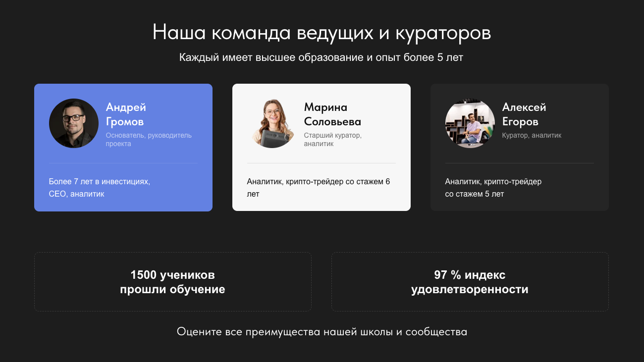Click the heading Наша команда ведущих и кураторов
The image size is (644, 362).
coord(322,33)
